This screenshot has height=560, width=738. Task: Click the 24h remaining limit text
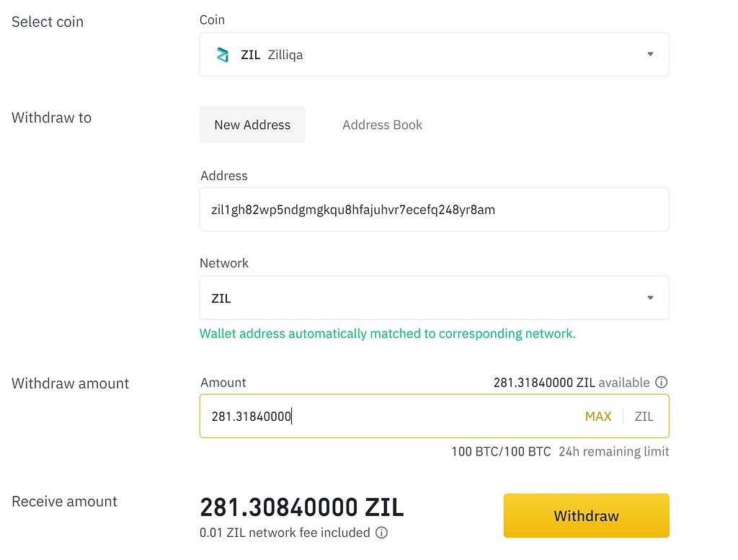[614, 452]
